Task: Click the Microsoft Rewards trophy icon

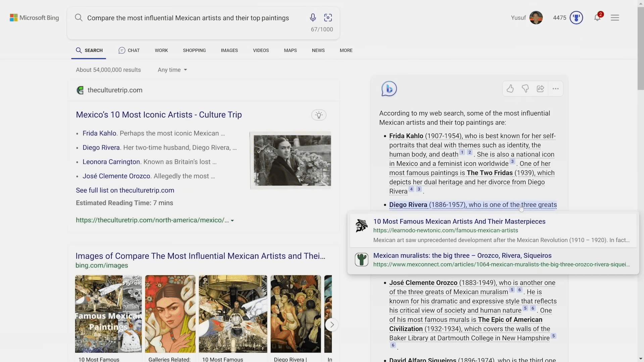Action: (576, 17)
